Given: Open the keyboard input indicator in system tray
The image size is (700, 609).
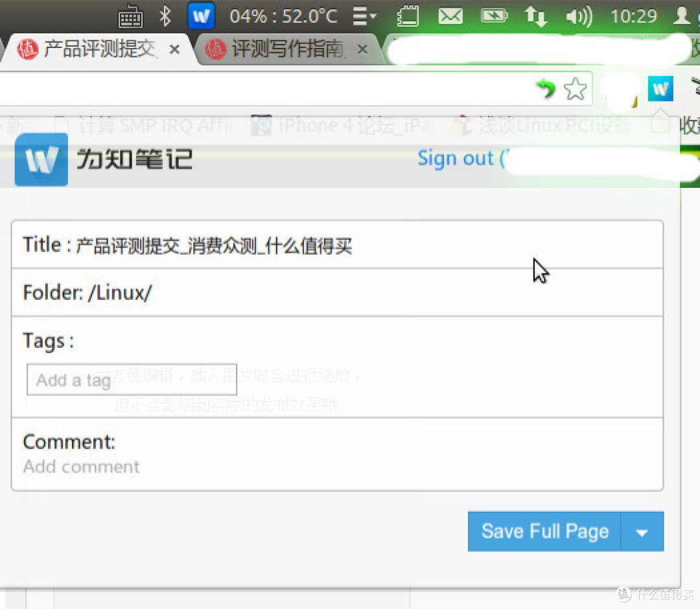Looking at the screenshot, I should click(x=130, y=17).
